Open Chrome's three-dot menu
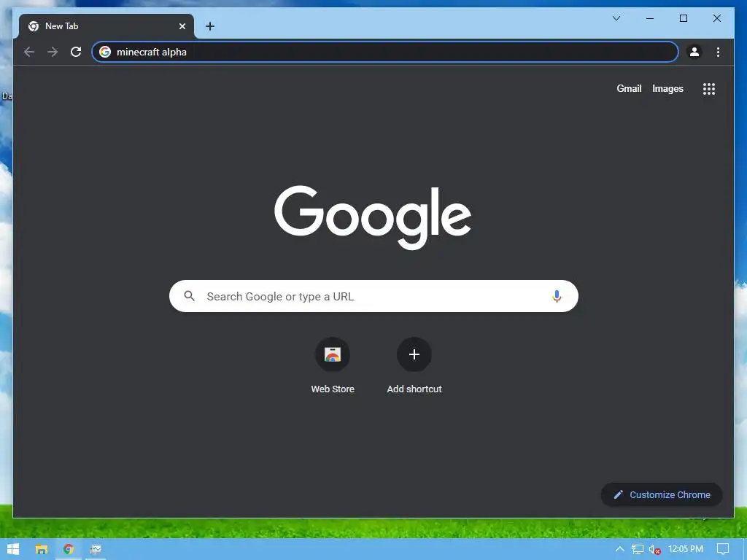Screen dimensions: 747x560 coord(718,52)
